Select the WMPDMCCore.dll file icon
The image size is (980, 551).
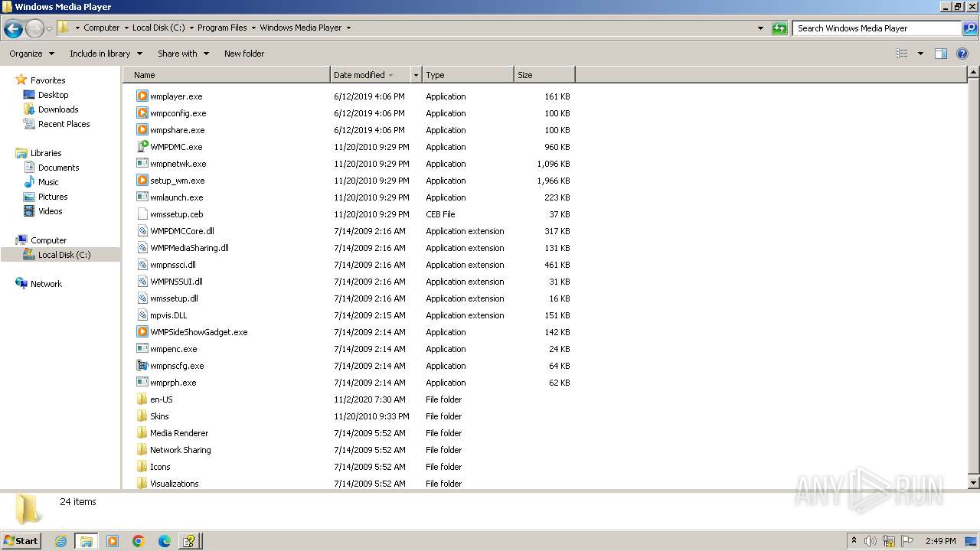[x=142, y=231]
